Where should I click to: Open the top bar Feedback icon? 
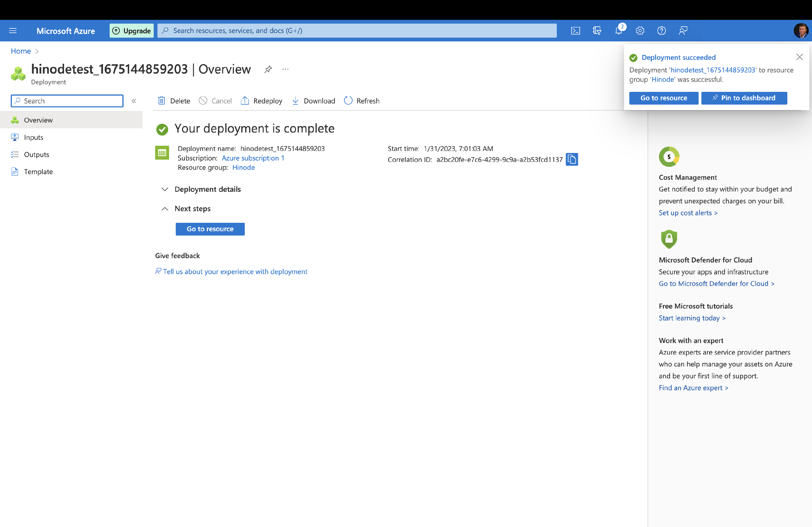pyautogui.click(x=683, y=31)
